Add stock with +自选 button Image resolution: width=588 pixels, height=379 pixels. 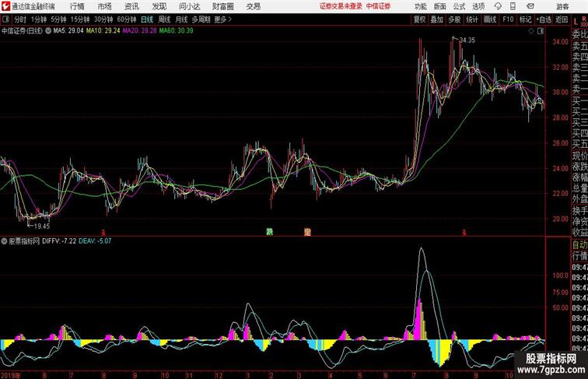pyautogui.click(x=544, y=19)
